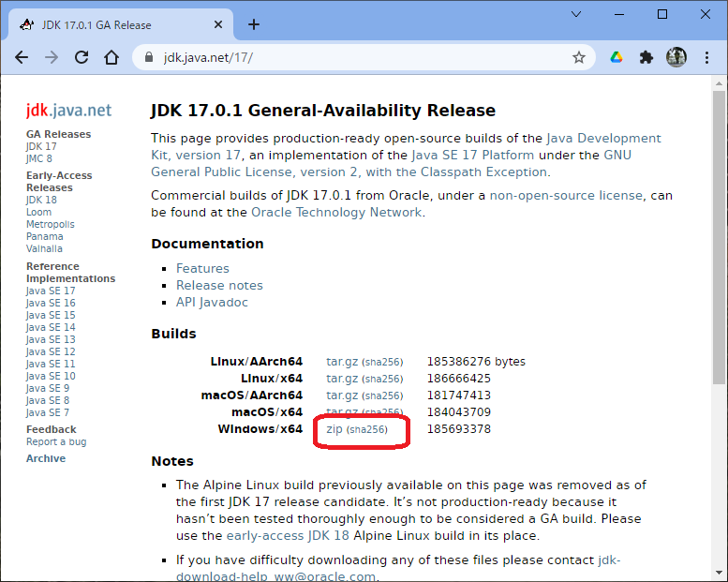Open Chrome's three-dot menu
Screen dimensions: 728x582
coord(706,57)
